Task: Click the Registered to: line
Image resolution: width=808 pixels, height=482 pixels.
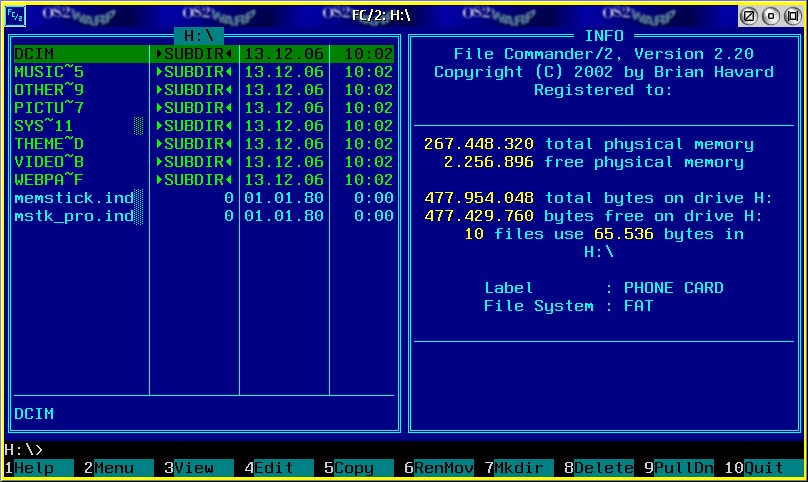Action: tap(603, 90)
